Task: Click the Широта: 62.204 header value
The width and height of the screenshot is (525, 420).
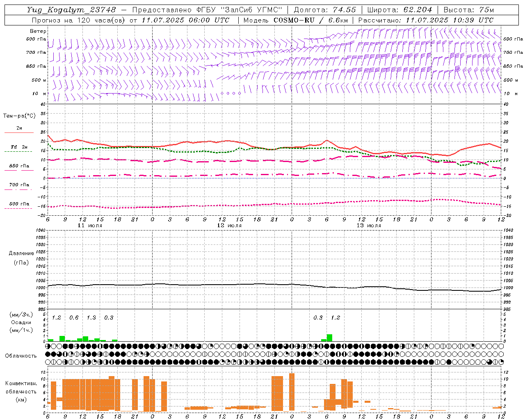Action: (x=399, y=10)
